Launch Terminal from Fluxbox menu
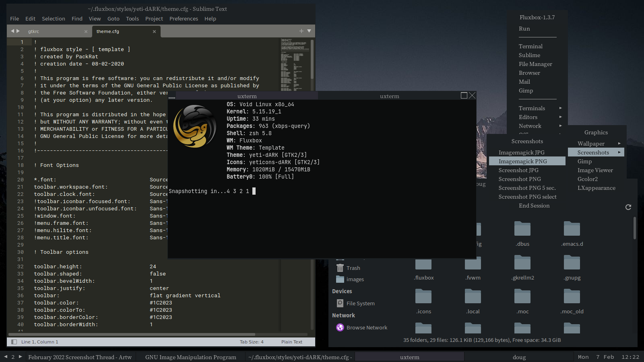Viewport: 644px width, 362px height. (530, 46)
